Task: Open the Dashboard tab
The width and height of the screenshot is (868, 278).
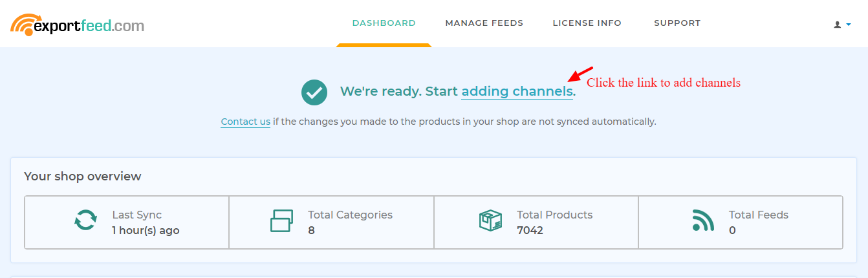Action: coord(384,23)
